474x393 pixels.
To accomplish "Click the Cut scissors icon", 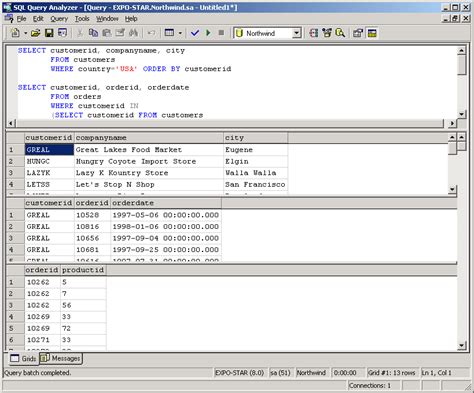I will pos(80,33).
